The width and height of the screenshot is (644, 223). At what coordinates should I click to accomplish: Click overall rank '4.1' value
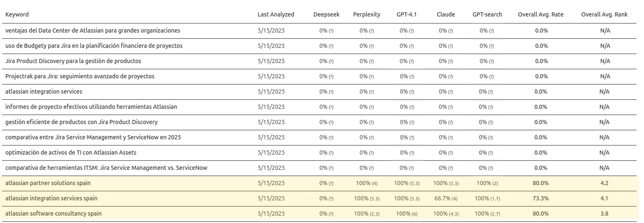coord(604,198)
